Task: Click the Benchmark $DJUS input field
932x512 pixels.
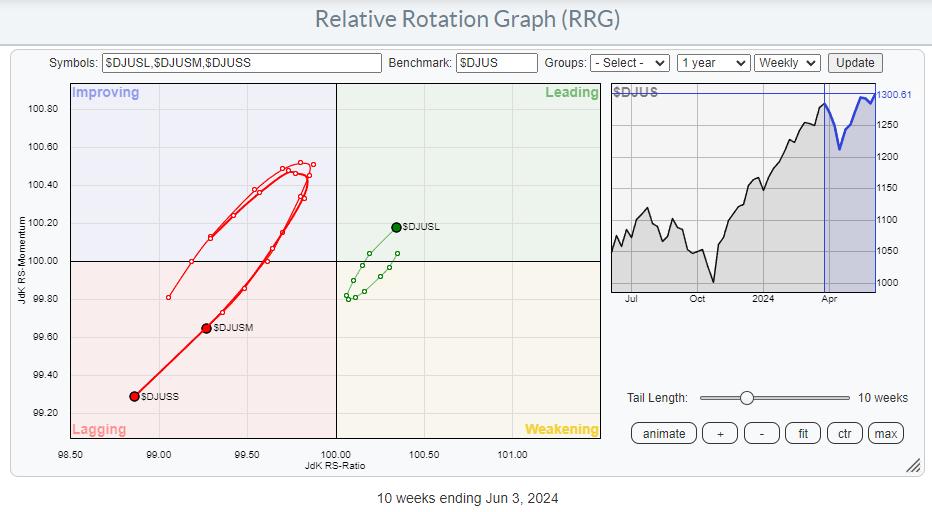Action: pos(496,62)
